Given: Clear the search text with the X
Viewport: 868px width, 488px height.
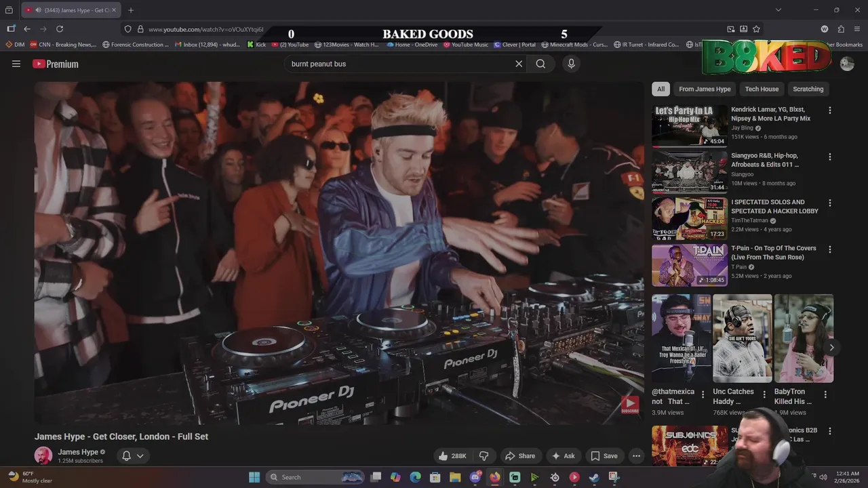Looking at the screenshot, I should [x=519, y=64].
